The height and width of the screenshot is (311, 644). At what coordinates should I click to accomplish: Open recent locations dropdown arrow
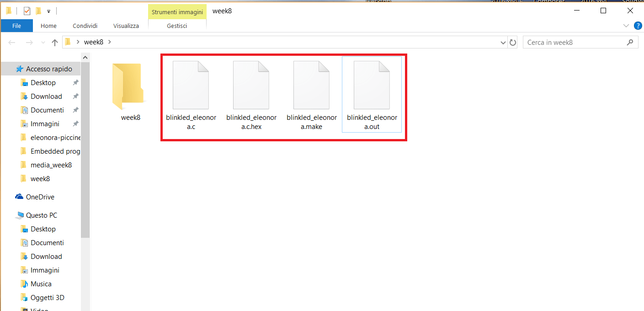[43, 43]
